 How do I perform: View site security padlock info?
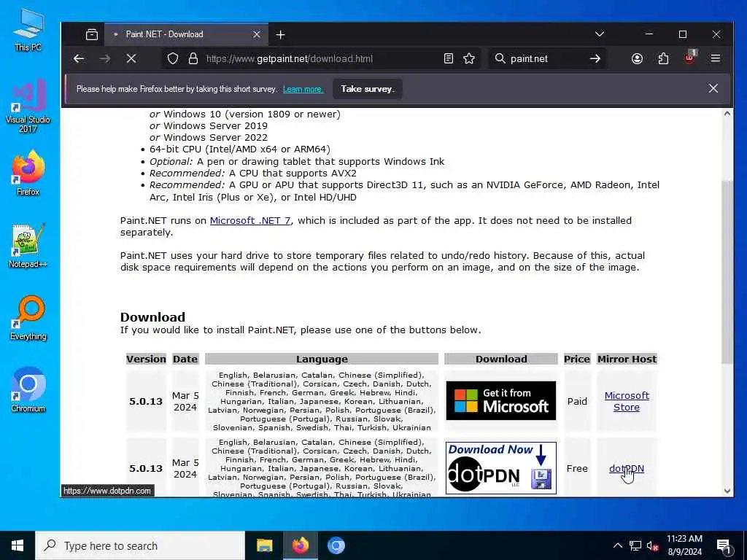tap(193, 58)
